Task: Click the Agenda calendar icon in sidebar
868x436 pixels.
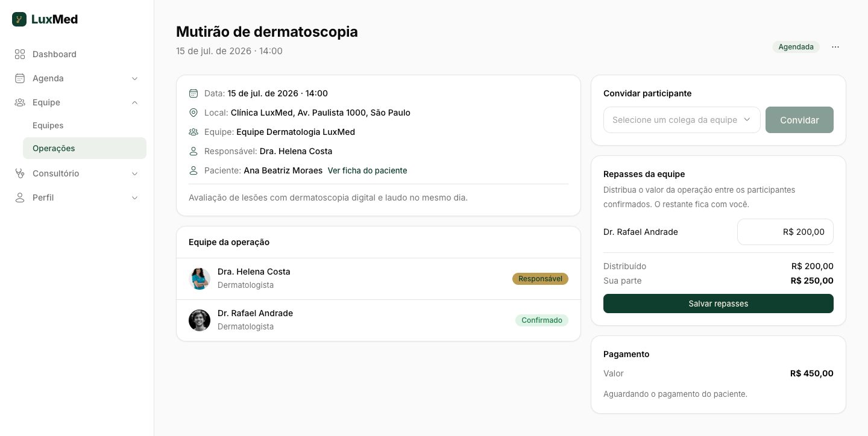Action: (x=20, y=78)
